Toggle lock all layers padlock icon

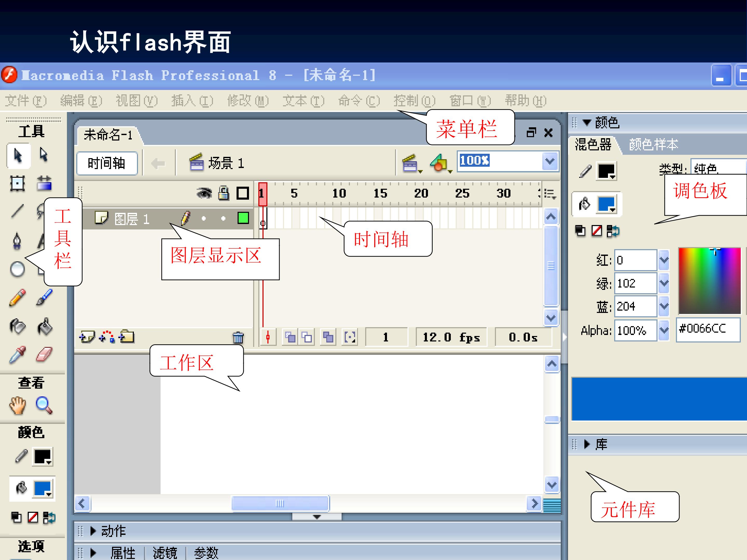(x=224, y=193)
